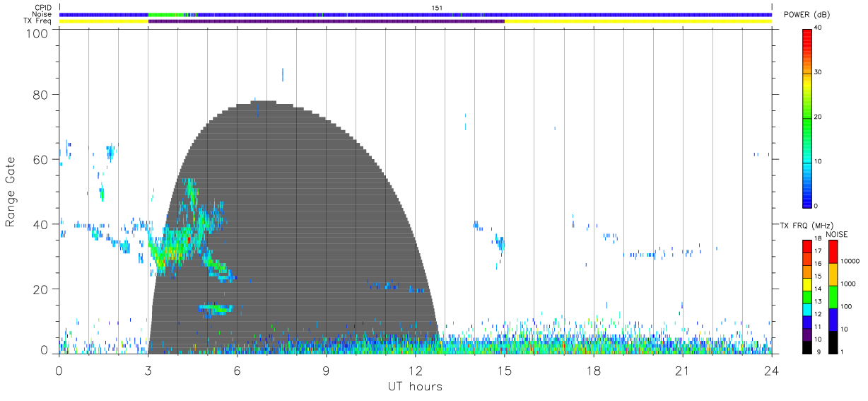This screenshot has height=401, width=868.
Task: Click the 80 label on Range Gate axis
Action: (x=39, y=95)
